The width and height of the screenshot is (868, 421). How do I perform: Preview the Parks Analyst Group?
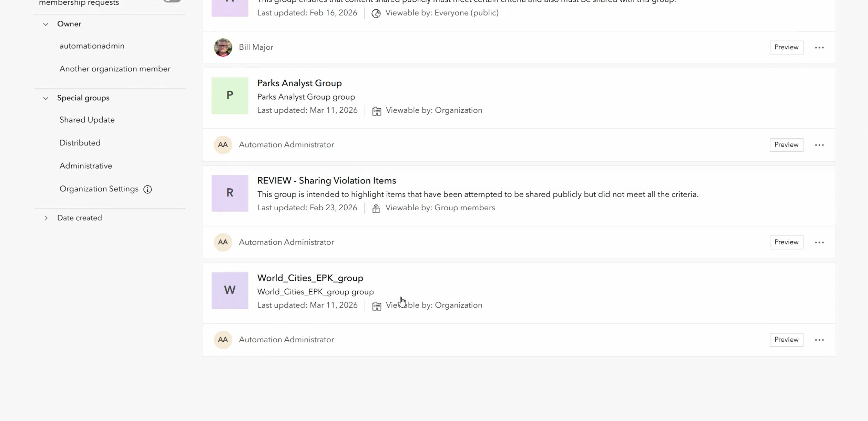click(x=786, y=145)
